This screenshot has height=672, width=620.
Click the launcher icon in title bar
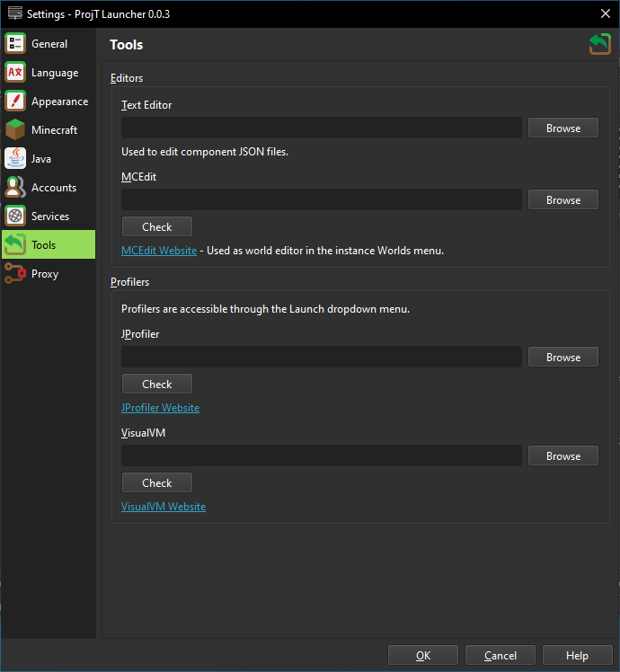pos(15,13)
